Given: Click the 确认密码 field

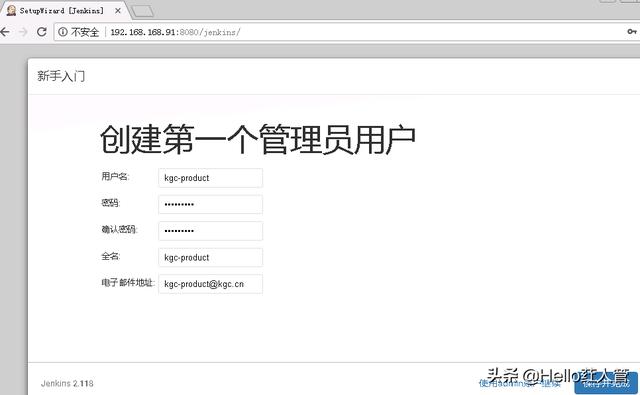Looking at the screenshot, I should (x=210, y=231).
